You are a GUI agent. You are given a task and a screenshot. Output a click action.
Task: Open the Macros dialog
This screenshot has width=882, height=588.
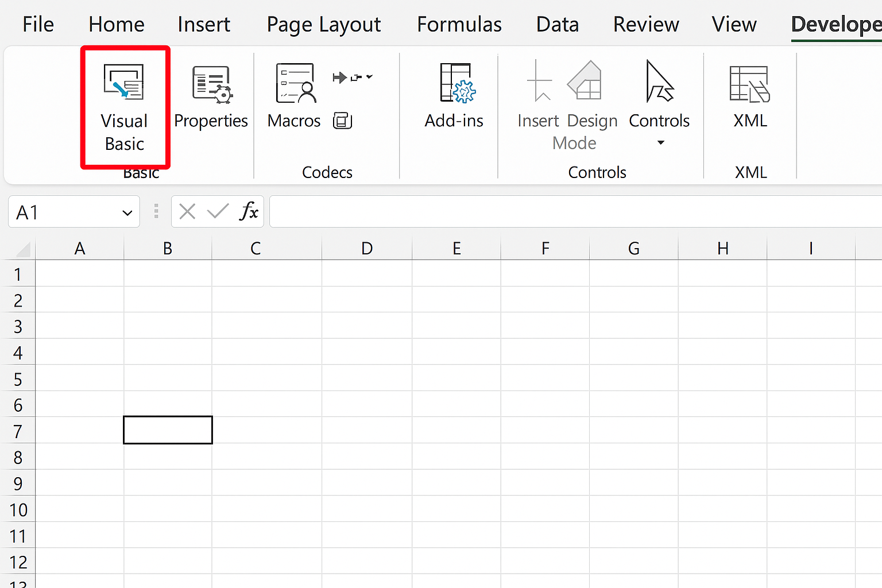pos(294,96)
